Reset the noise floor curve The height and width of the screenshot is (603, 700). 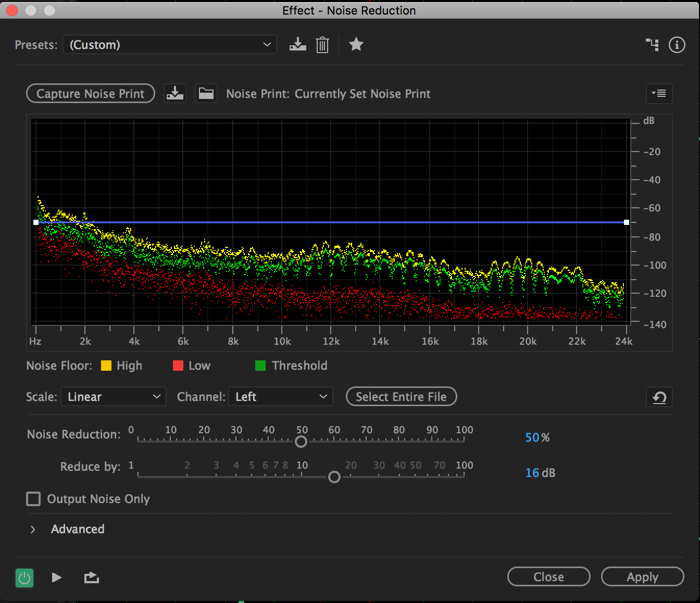tap(659, 397)
